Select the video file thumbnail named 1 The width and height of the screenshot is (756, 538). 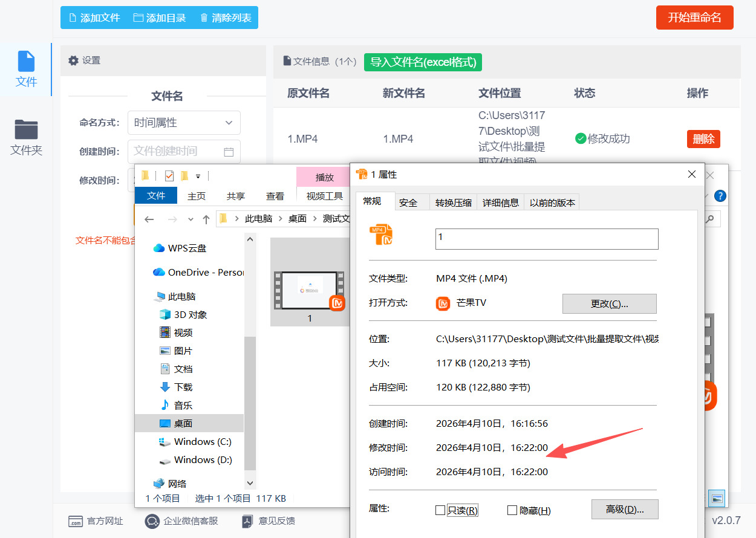[x=310, y=282]
